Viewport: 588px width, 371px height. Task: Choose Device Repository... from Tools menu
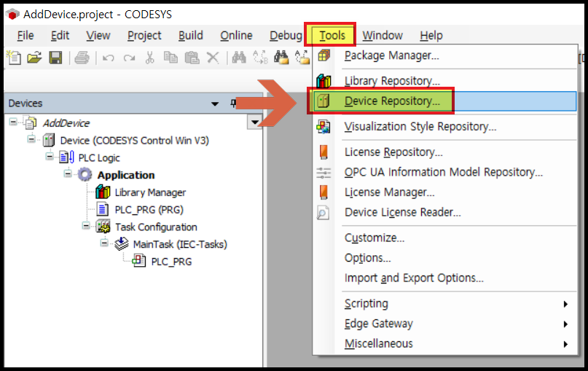(x=444, y=101)
